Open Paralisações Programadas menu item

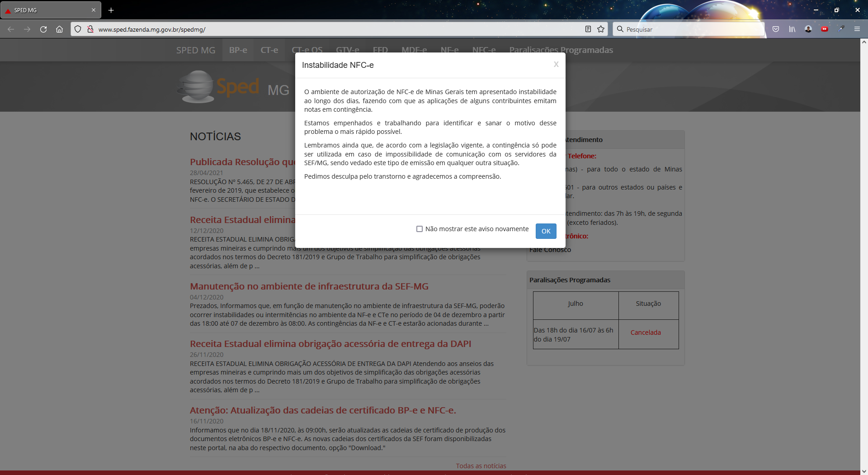pyautogui.click(x=561, y=50)
